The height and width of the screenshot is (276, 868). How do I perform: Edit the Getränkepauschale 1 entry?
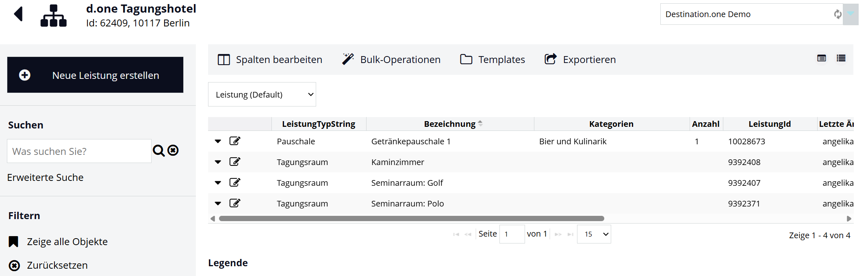click(x=235, y=141)
